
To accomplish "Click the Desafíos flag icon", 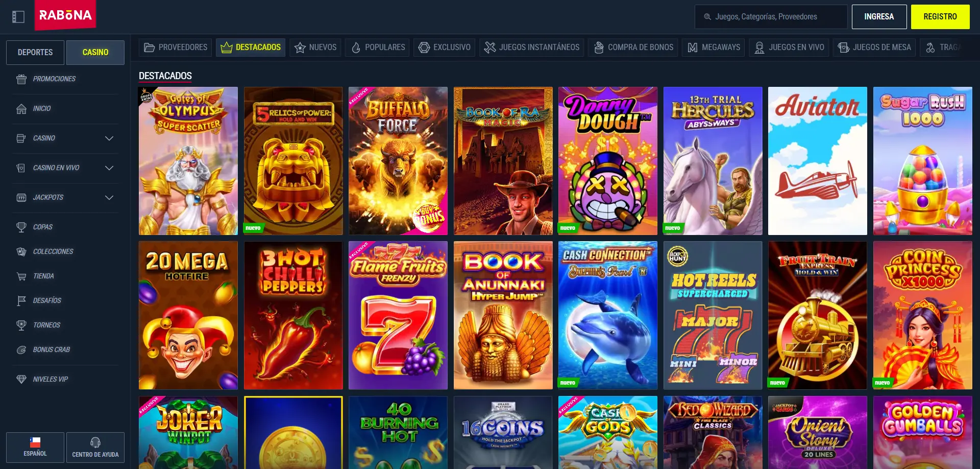I will pos(21,301).
